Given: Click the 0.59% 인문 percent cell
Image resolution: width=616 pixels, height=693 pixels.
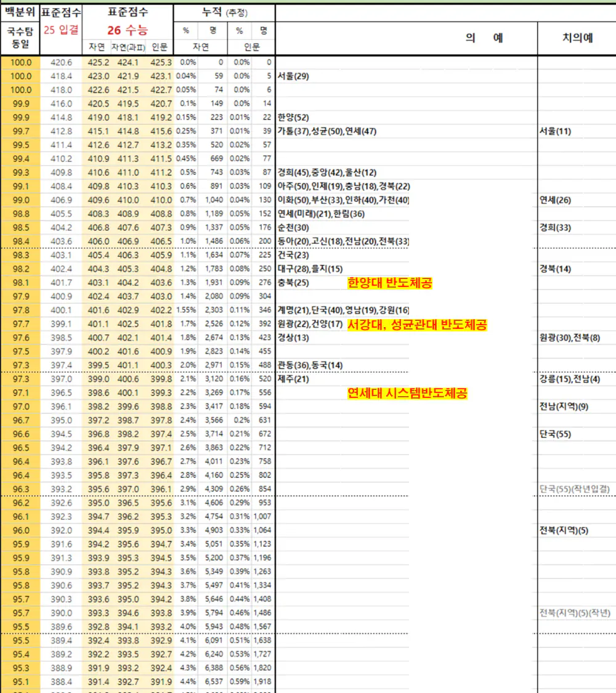Looking at the screenshot, I should (240, 681).
